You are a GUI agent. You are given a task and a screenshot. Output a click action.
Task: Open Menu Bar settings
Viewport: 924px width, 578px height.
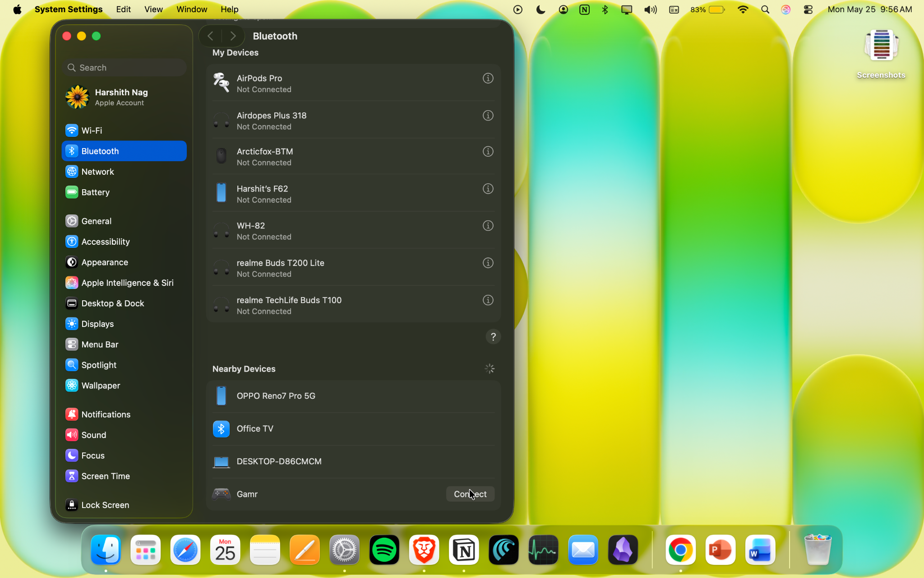pos(124,345)
